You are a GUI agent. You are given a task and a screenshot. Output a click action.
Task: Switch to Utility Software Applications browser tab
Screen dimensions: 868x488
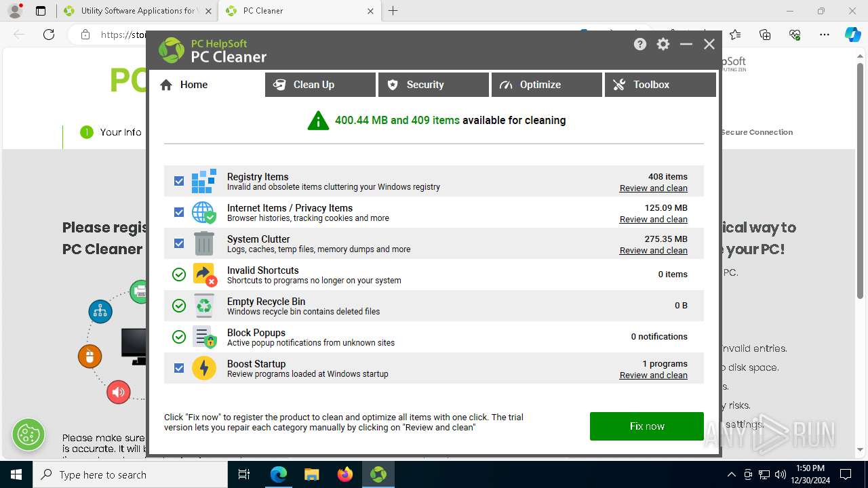pos(137,11)
